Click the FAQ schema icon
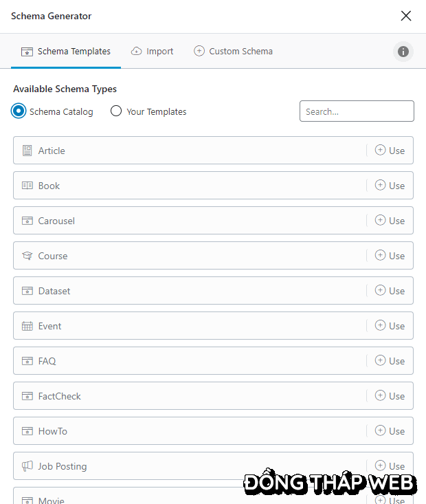The image size is (426, 504). tap(27, 361)
